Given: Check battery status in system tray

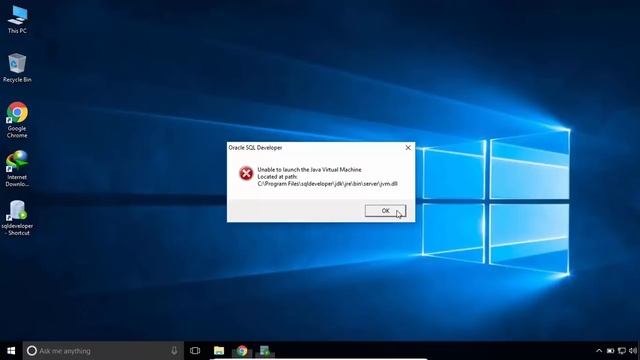Looking at the screenshot, I should click(611, 351).
